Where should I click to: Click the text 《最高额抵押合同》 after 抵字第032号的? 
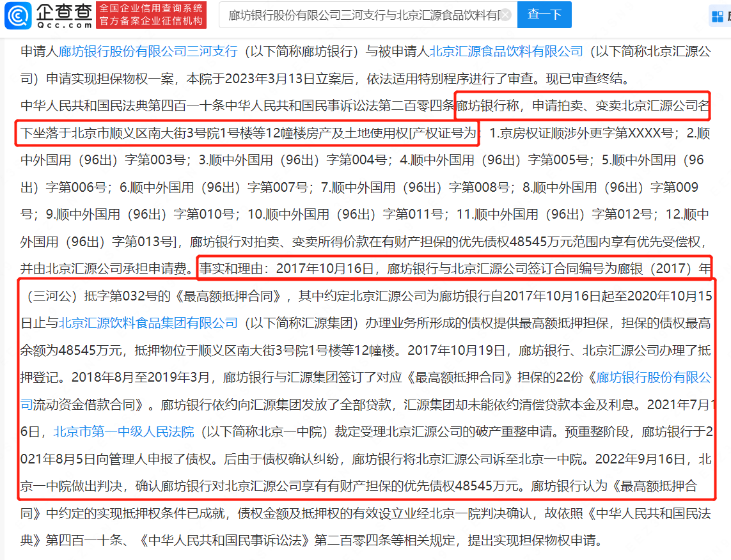(228, 296)
